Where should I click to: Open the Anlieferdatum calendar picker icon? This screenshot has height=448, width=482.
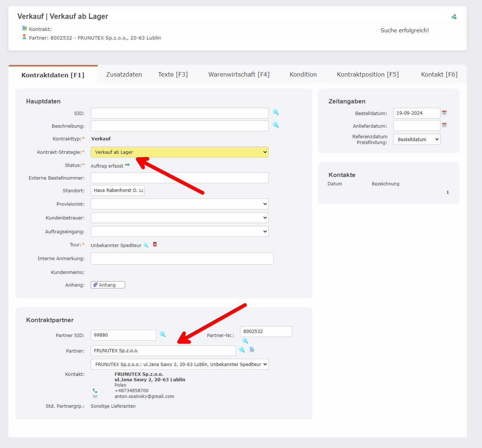(x=444, y=125)
